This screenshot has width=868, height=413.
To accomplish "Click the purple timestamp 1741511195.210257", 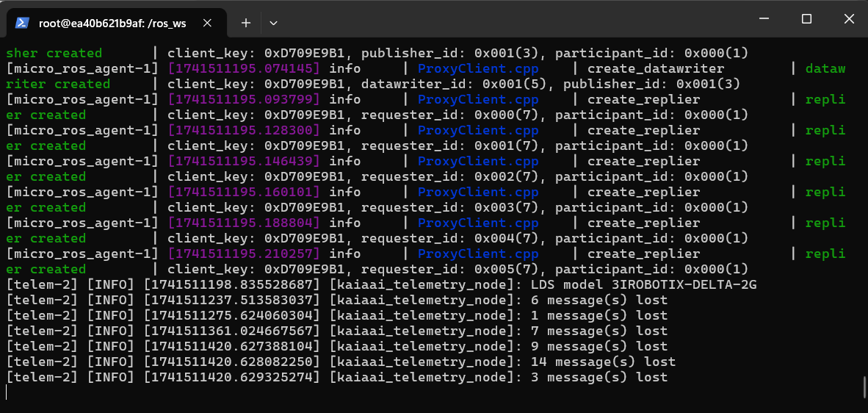I will coord(244,254).
